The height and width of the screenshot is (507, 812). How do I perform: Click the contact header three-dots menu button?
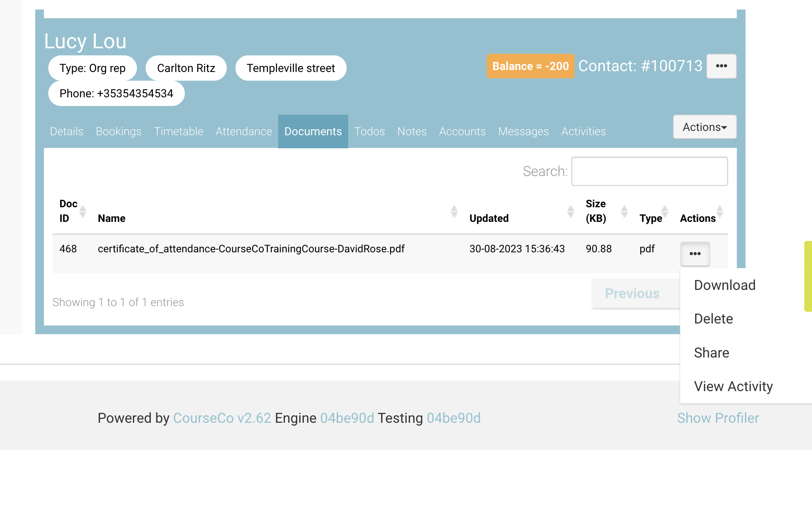click(x=721, y=66)
